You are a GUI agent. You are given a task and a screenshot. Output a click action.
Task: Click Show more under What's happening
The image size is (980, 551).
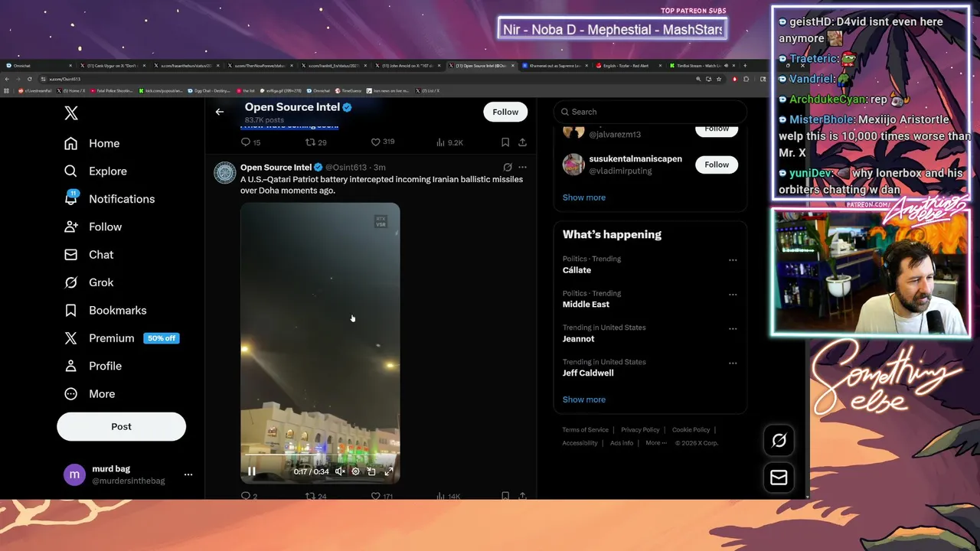(584, 399)
